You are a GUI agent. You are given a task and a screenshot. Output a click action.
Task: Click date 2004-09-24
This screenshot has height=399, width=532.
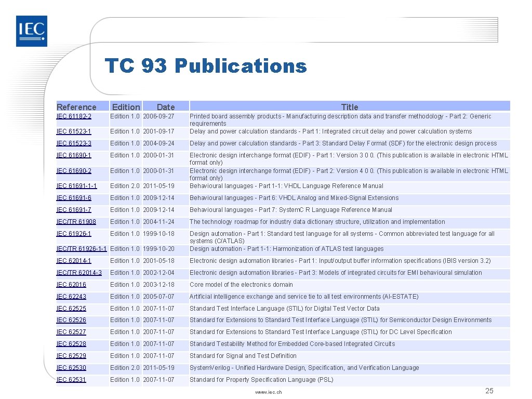click(158, 143)
